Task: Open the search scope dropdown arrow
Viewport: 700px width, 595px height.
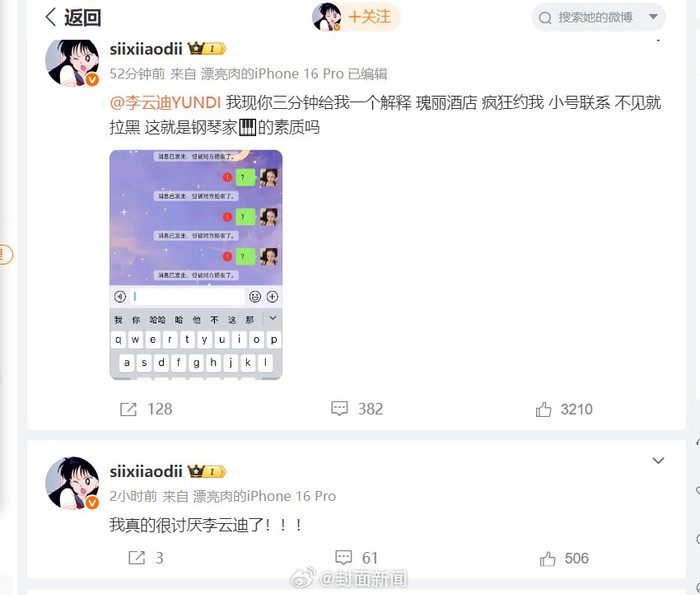Action: click(653, 17)
